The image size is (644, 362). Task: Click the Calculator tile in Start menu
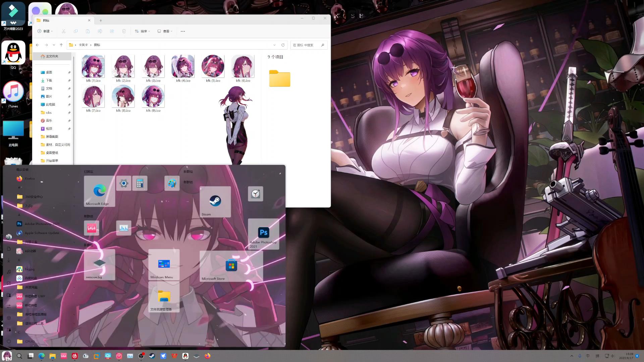coord(140,183)
